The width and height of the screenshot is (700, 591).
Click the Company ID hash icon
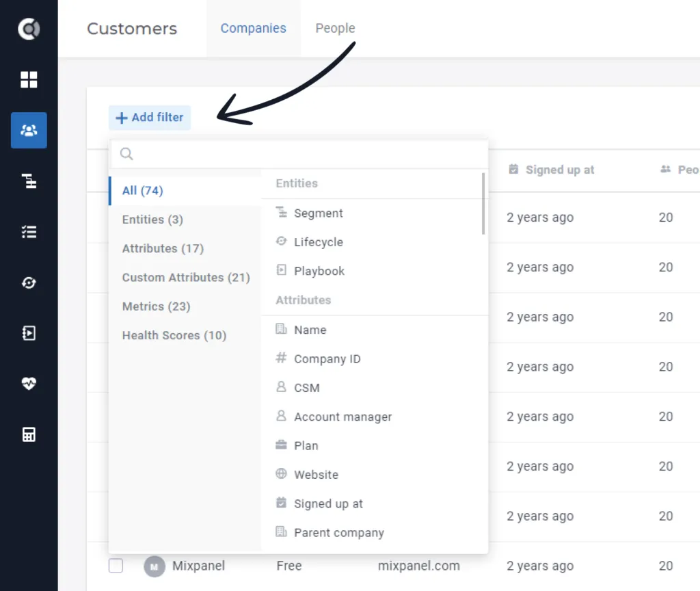[x=281, y=358]
